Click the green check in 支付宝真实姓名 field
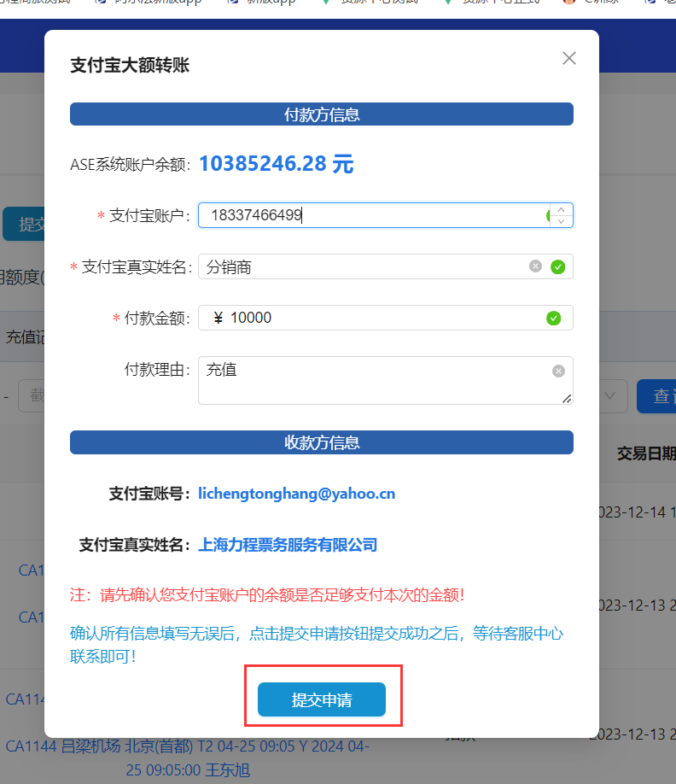Screen dimensions: 676x784 click(557, 267)
